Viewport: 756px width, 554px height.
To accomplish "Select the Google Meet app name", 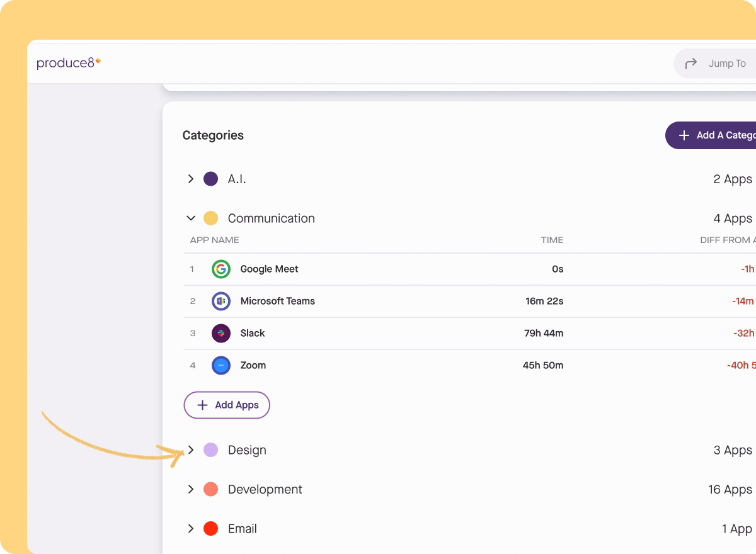I will (270, 269).
